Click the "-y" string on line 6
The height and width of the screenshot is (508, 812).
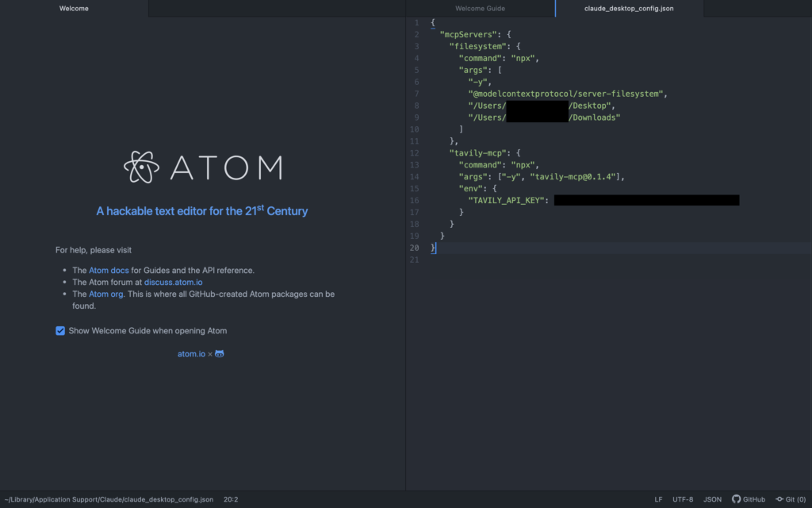[478, 82]
